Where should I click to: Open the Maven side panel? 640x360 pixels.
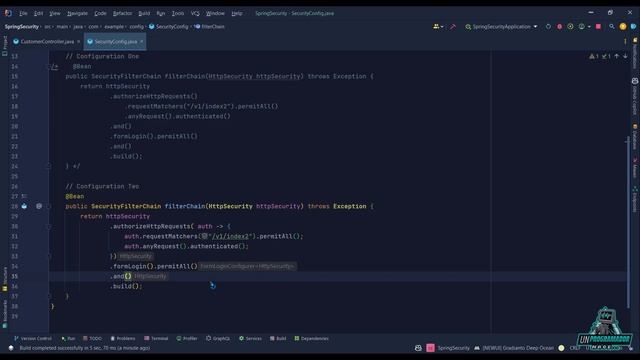[x=635, y=168]
